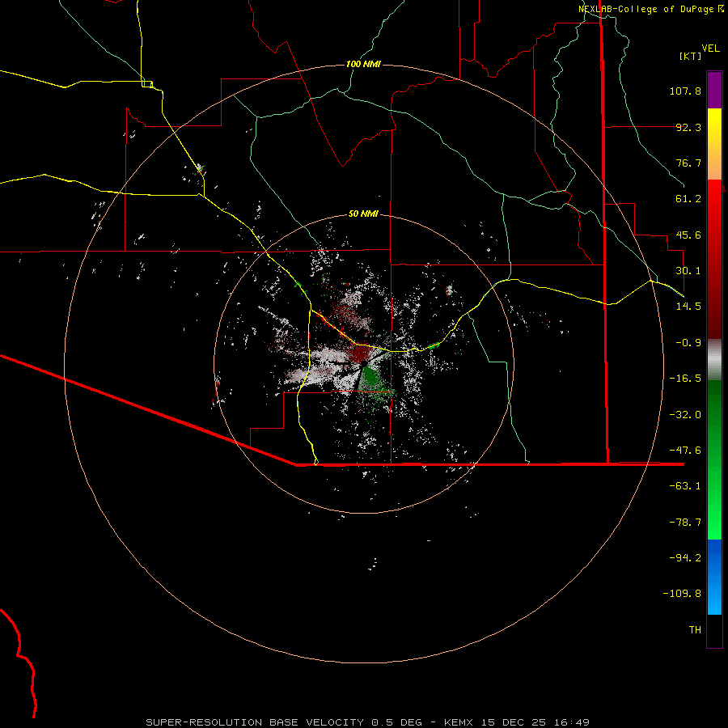Screen dimensions: 728x728
Task: Select the -32.0 legend value
Action: pos(685,415)
